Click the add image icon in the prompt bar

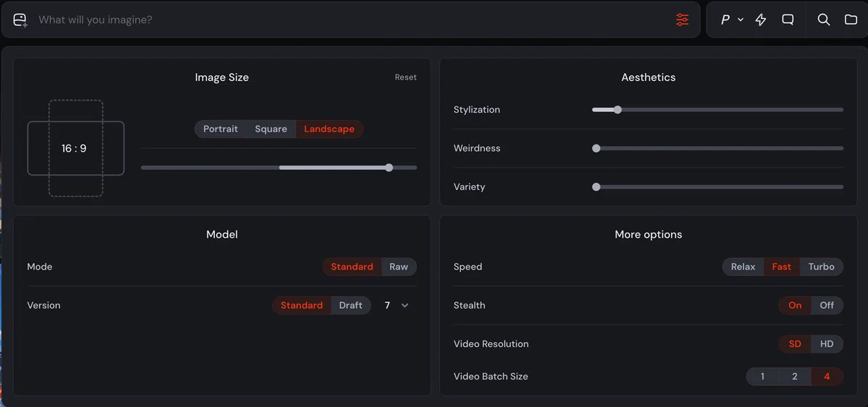click(x=20, y=20)
